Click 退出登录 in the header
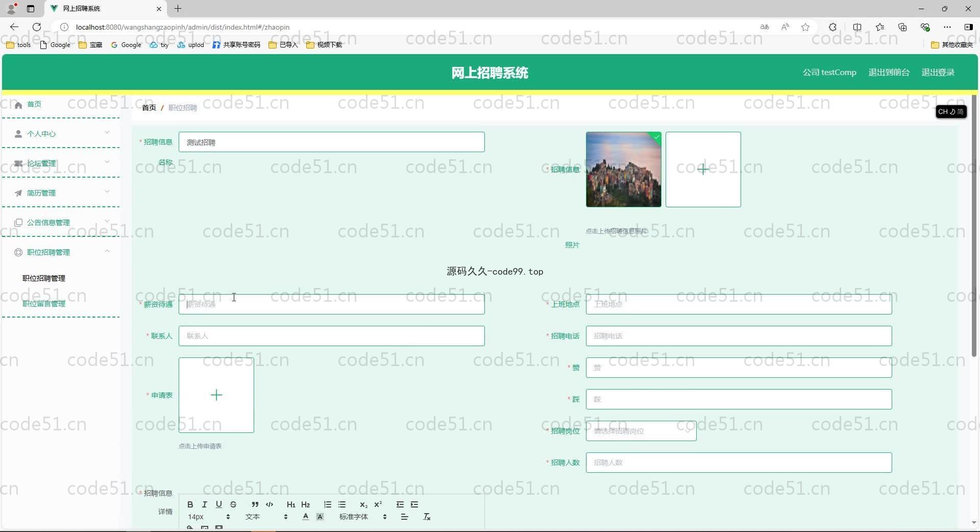Image resolution: width=980 pixels, height=532 pixels. click(x=938, y=72)
